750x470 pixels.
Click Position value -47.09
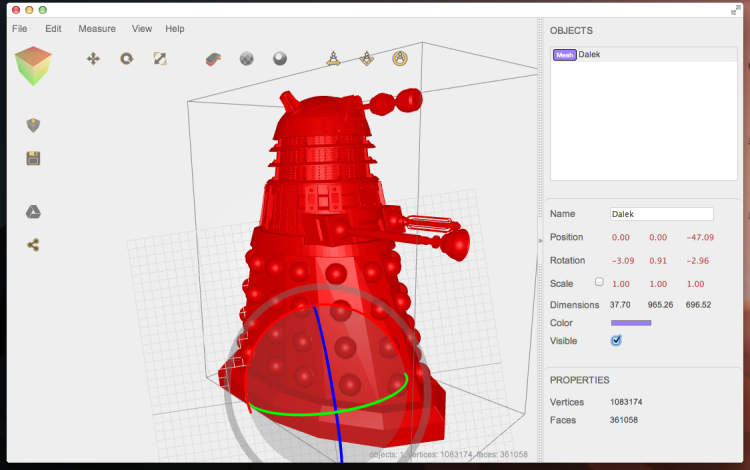coord(700,237)
